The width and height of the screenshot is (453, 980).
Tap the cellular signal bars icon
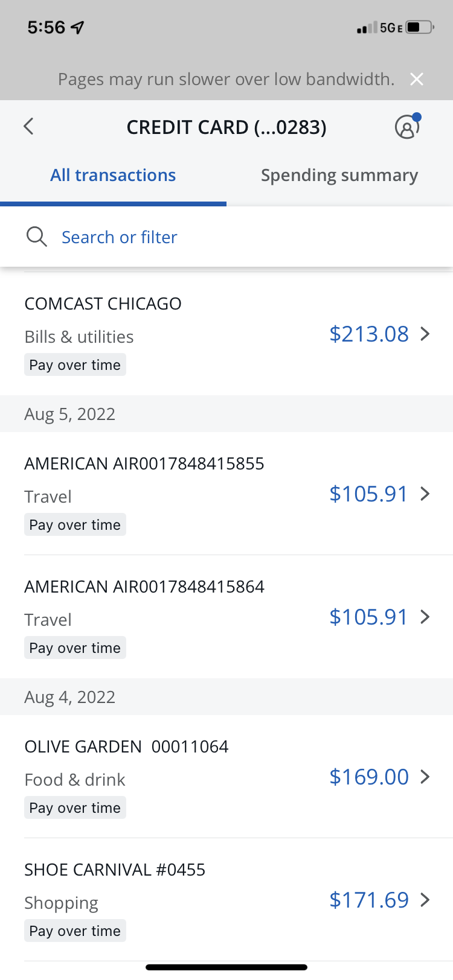click(367, 28)
